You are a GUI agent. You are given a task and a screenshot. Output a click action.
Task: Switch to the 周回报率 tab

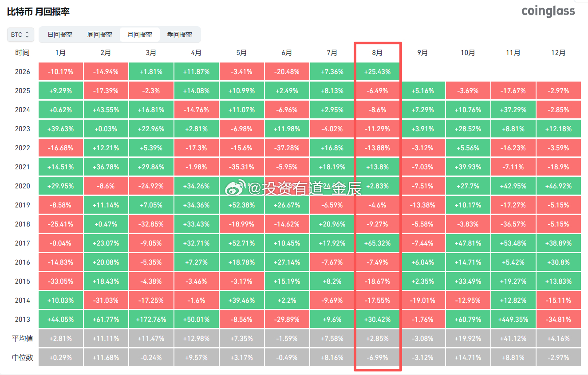[x=100, y=35]
